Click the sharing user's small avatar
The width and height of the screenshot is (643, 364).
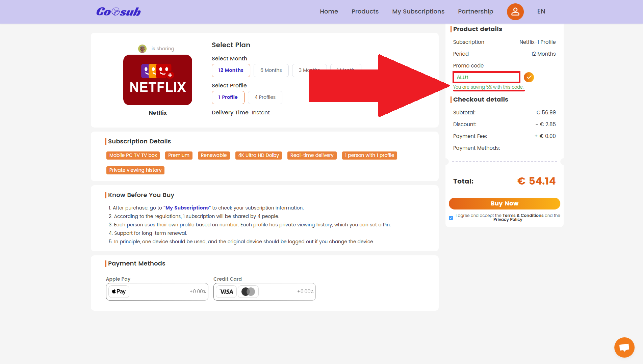(143, 49)
